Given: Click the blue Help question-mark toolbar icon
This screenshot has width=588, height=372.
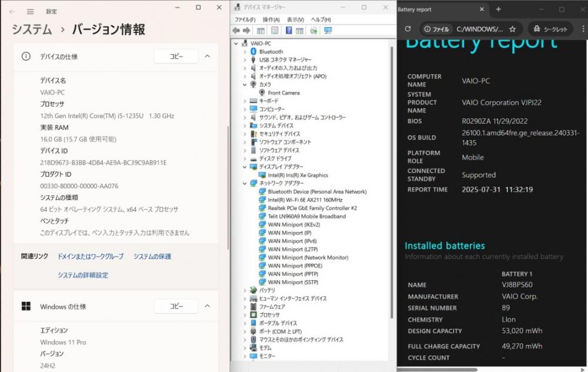Looking at the screenshot, I should (x=289, y=31).
